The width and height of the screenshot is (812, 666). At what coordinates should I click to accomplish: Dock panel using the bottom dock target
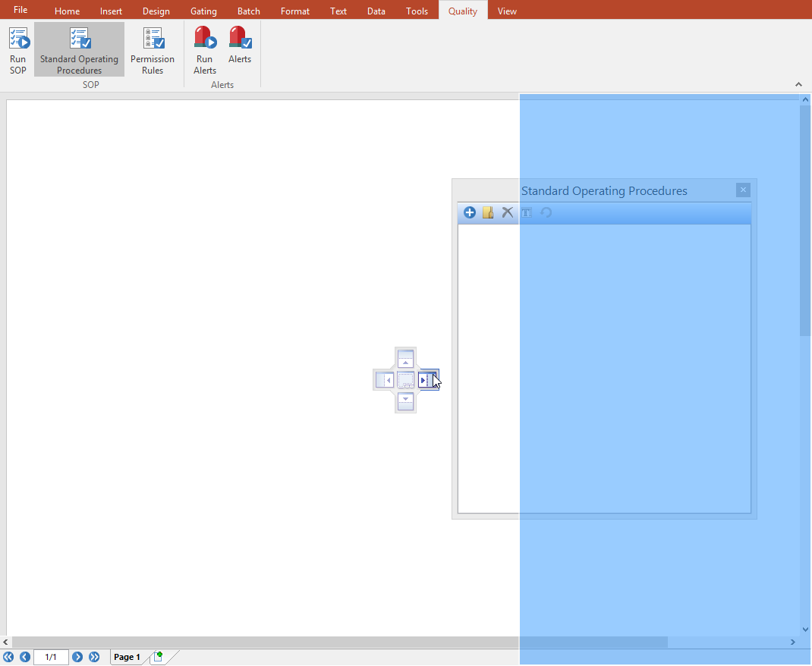point(406,401)
